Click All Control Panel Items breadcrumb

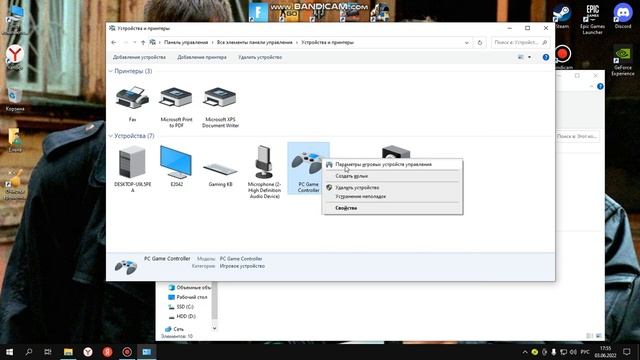coord(255,42)
